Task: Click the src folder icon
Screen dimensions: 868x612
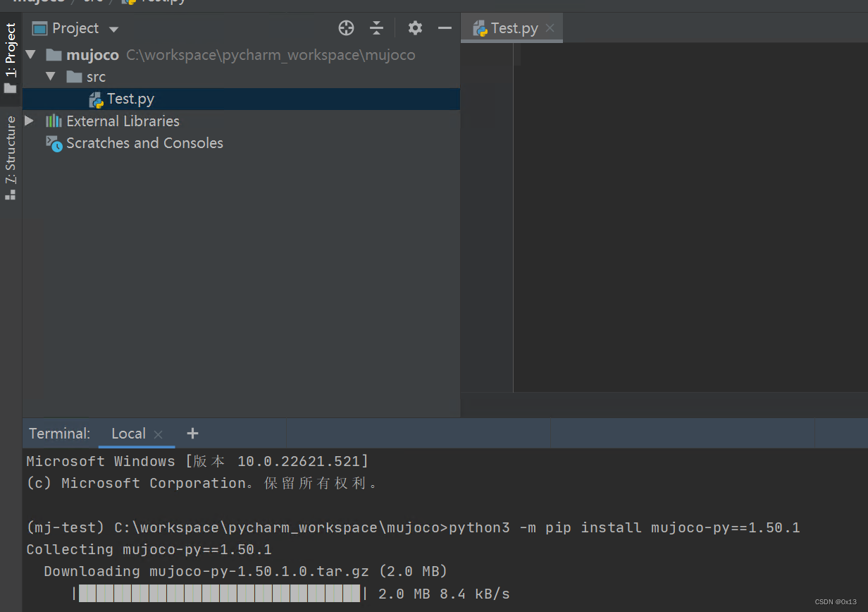Action: pyautogui.click(x=74, y=76)
